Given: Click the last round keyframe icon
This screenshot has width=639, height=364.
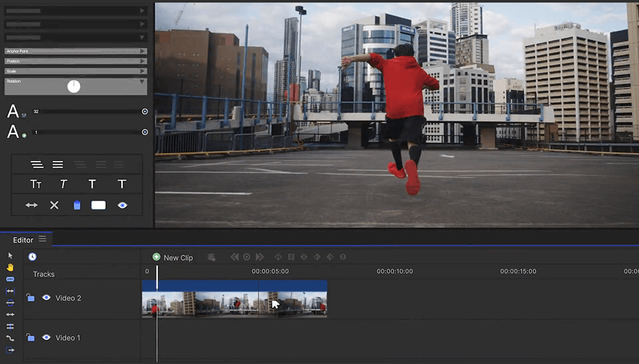Looking at the screenshot, I should tap(343, 257).
